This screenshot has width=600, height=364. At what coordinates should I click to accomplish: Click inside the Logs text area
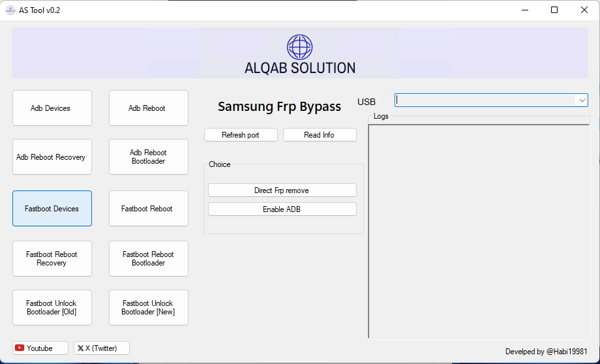479,232
